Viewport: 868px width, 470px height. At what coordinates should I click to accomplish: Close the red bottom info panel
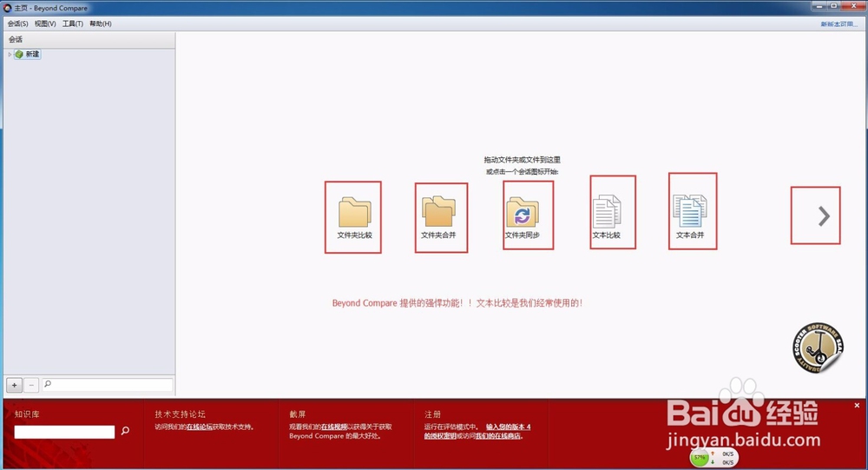857,405
